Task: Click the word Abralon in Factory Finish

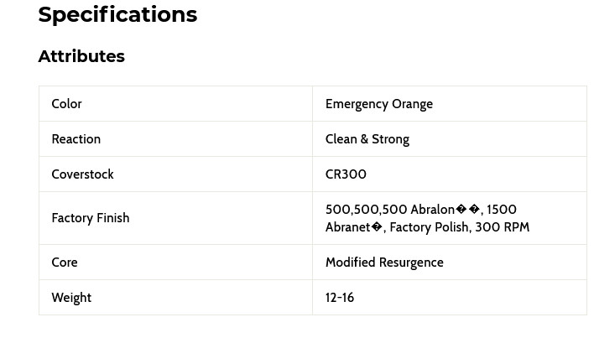Action: [432, 210]
